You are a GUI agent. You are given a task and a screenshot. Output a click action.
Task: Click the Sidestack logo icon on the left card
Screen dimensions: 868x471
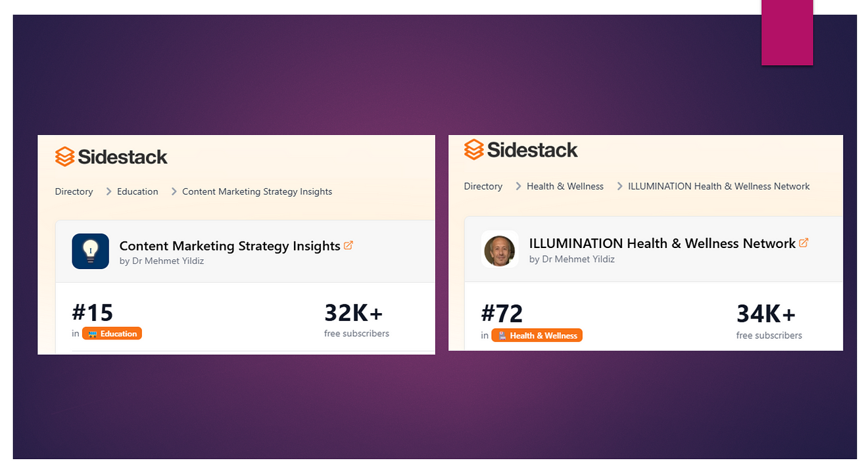click(x=64, y=157)
